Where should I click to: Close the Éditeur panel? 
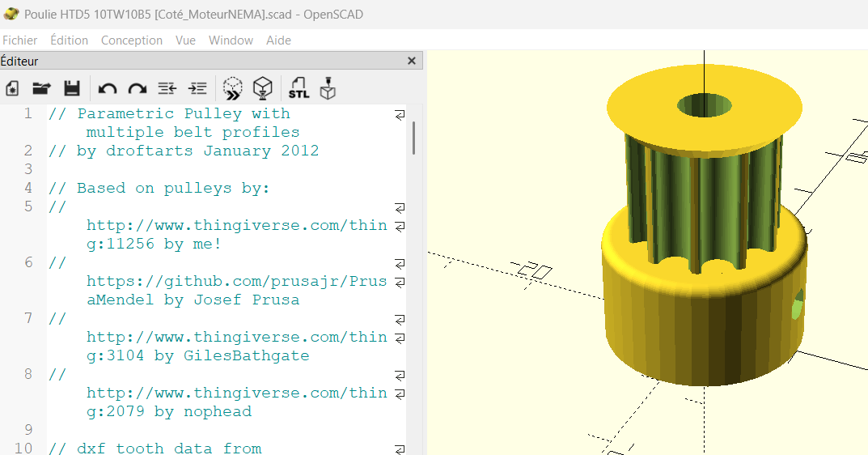[411, 61]
